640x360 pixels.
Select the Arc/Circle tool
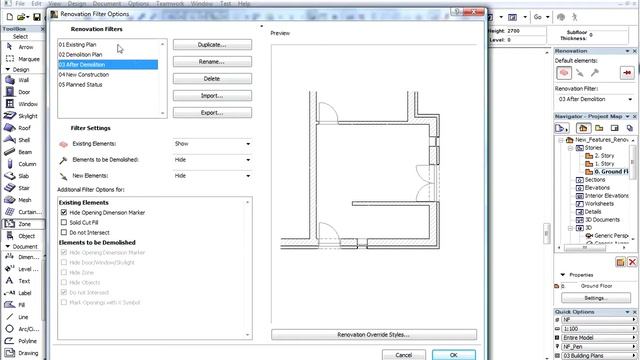click(x=21, y=329)
